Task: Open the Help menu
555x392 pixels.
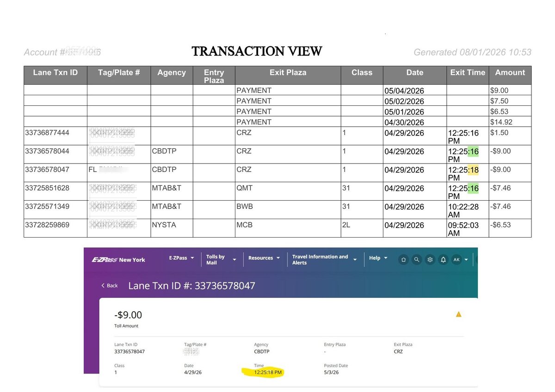Action: tap(378, 258)
